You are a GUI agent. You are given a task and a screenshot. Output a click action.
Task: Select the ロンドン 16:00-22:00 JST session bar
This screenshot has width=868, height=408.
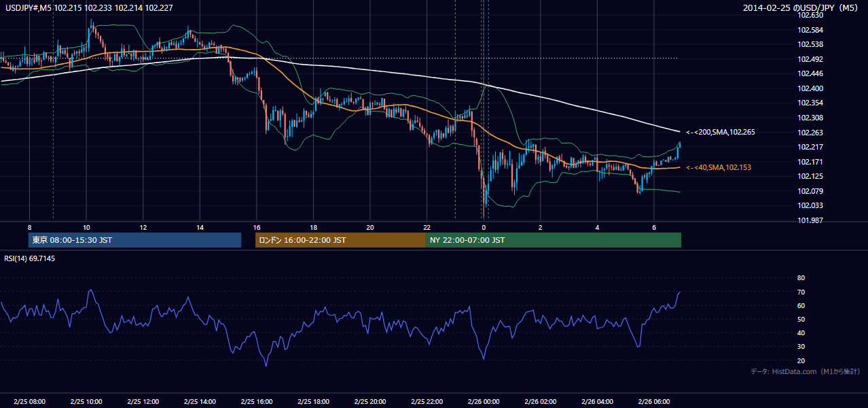click(x=340, y=240)
